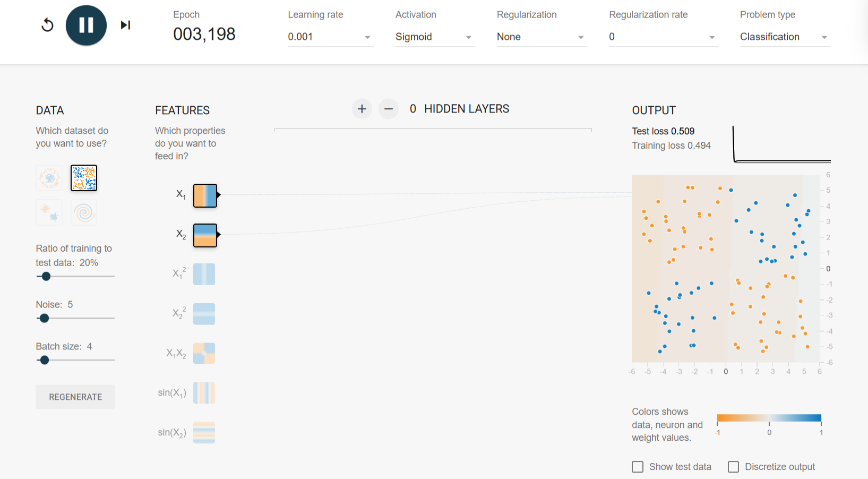Remove a hidden layer with minus button

pos(389,109)
